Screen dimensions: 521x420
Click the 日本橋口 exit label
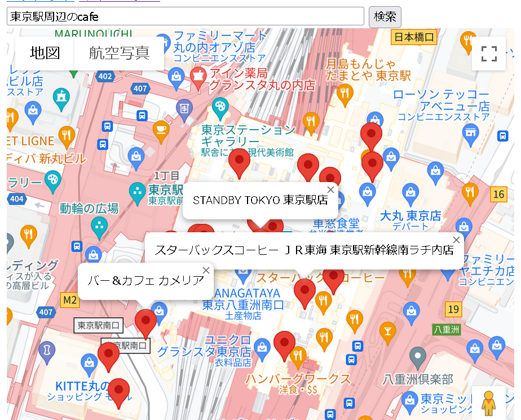[414, 37]
